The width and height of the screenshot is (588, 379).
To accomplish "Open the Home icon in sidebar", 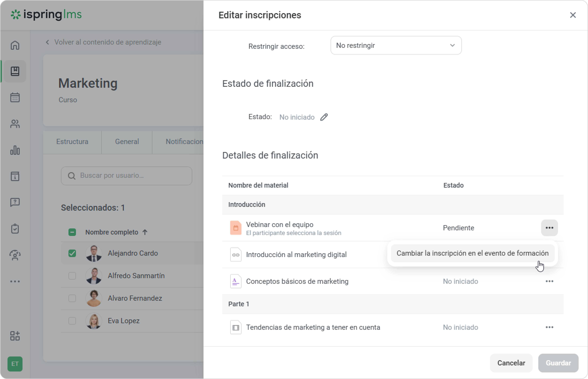I will click(x=15, y=45).
